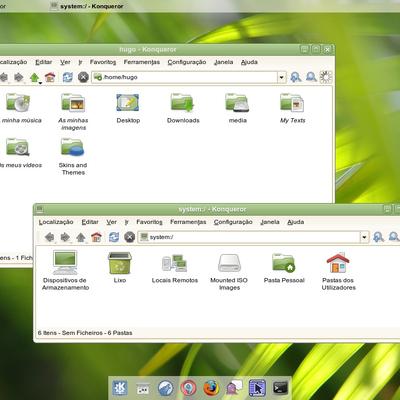The image size is (400, 400).
Task: Open Ver menu in system:/ window
Action: 111,222
